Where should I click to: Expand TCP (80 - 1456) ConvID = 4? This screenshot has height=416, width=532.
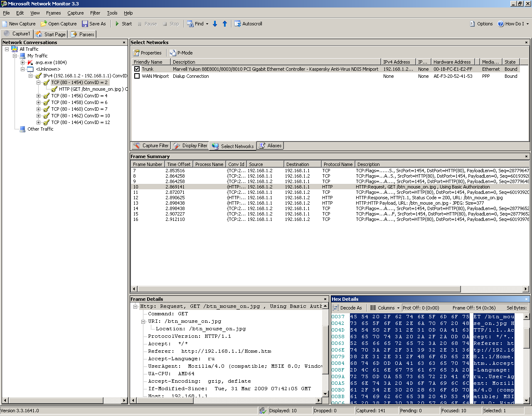coord(39,96)
